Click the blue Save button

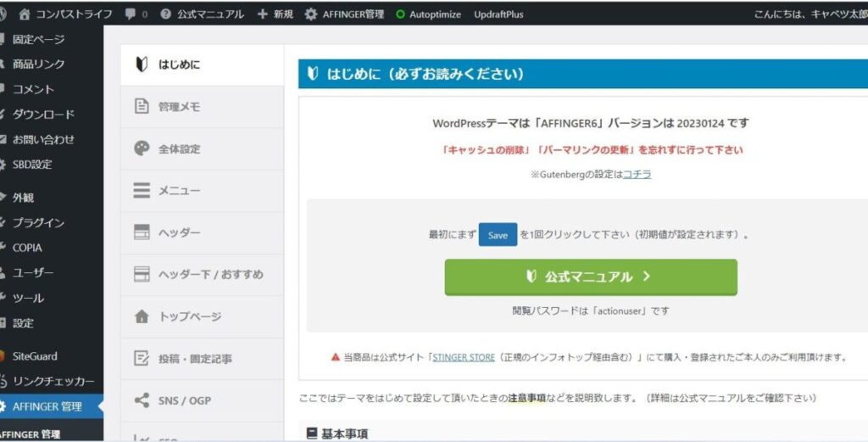point(498,235)
